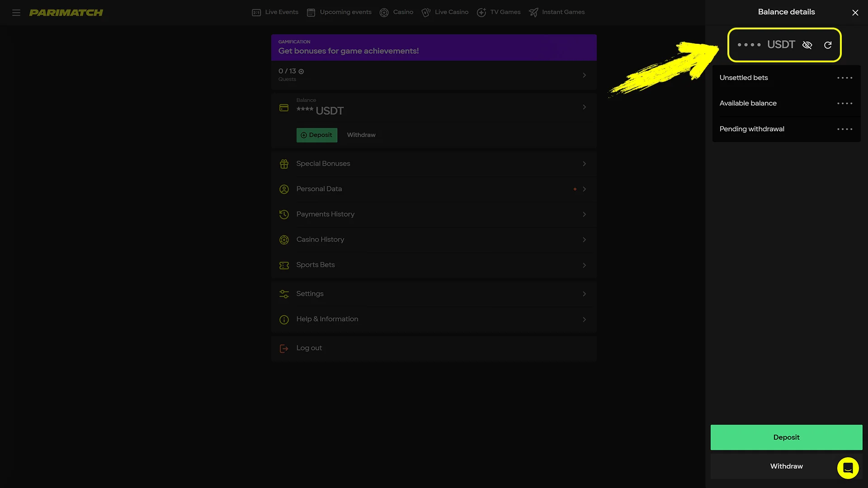Select the Payments History label
This screenshot has height=488, width=868.
pyautogui.click(x=325, y=214)
